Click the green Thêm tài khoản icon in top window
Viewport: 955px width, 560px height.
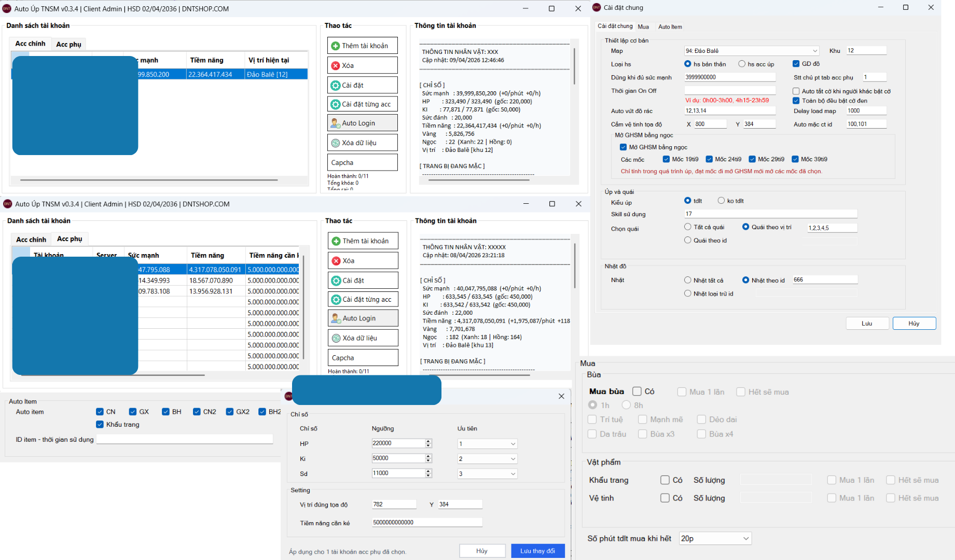336,46
